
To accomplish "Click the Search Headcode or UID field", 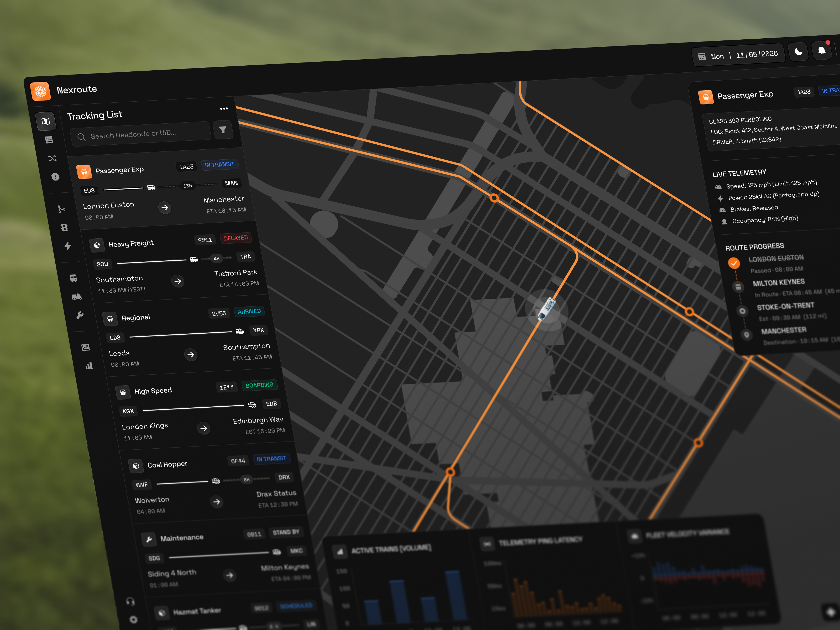I will click(140, 134).
